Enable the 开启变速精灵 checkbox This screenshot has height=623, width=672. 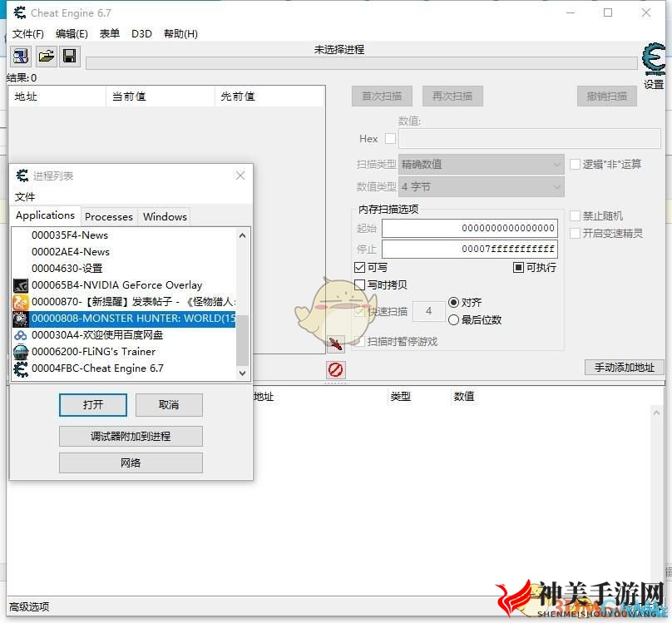pos(575,234)
